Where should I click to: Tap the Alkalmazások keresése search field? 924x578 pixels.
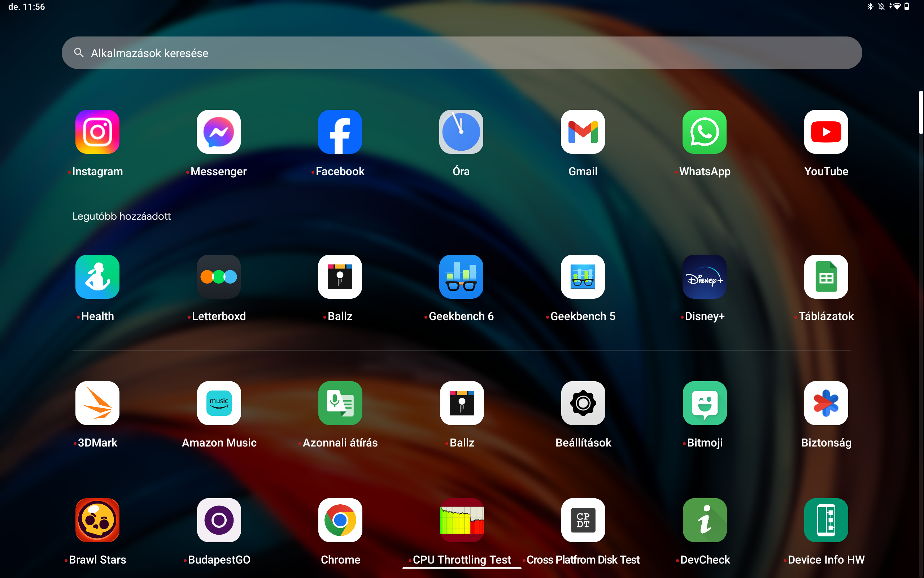click(462, 53)
